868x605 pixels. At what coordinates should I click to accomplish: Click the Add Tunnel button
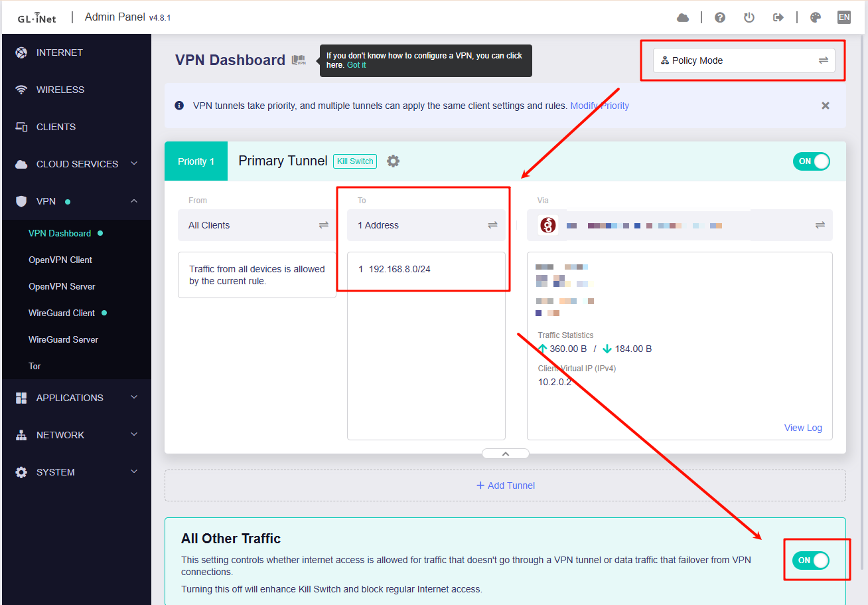(x=506, y=485)
